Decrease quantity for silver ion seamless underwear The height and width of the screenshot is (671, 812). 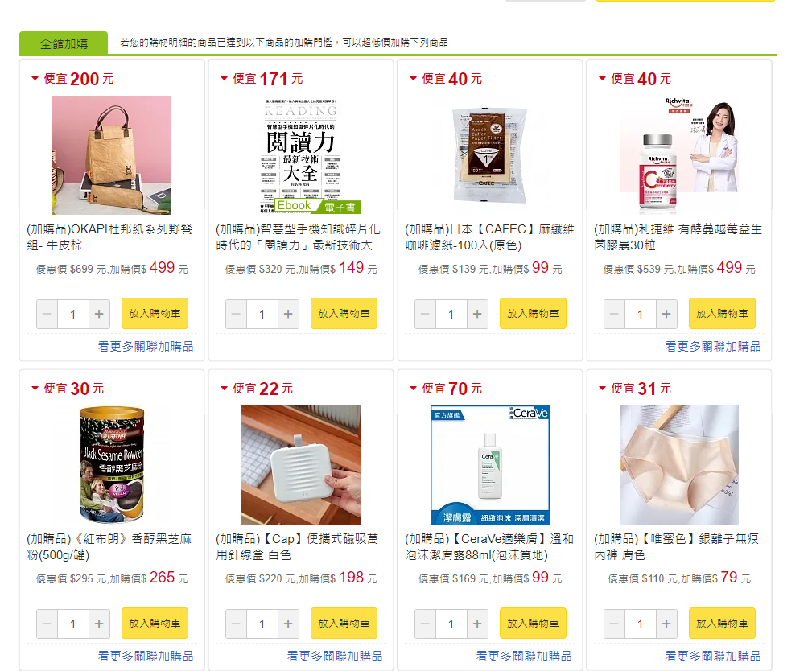pyautogui.click(x=614, y=624)
